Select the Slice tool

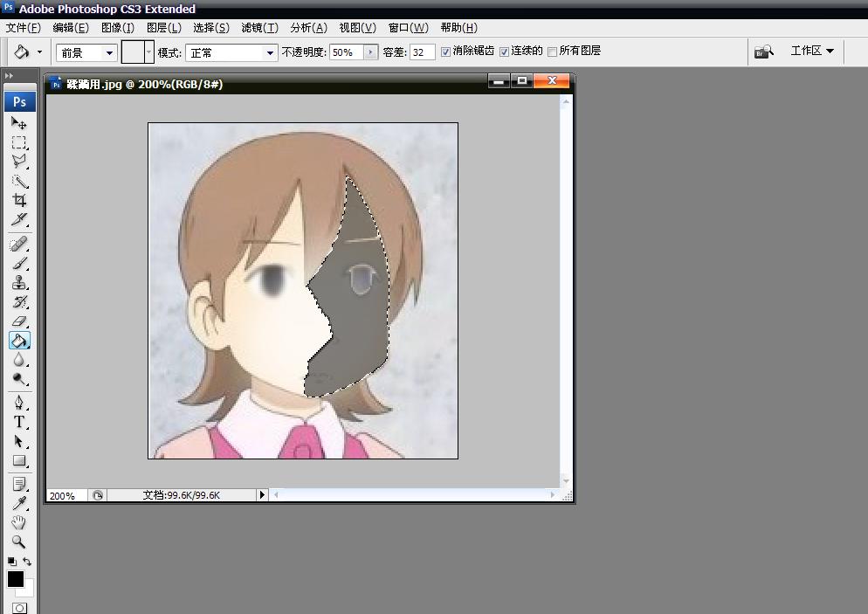pos(19,219)
